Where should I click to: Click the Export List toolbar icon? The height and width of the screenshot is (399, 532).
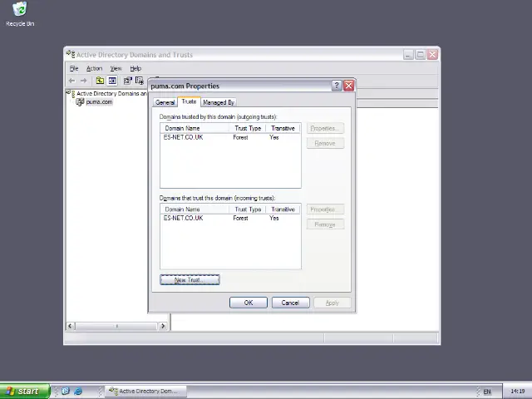point(140,81)
